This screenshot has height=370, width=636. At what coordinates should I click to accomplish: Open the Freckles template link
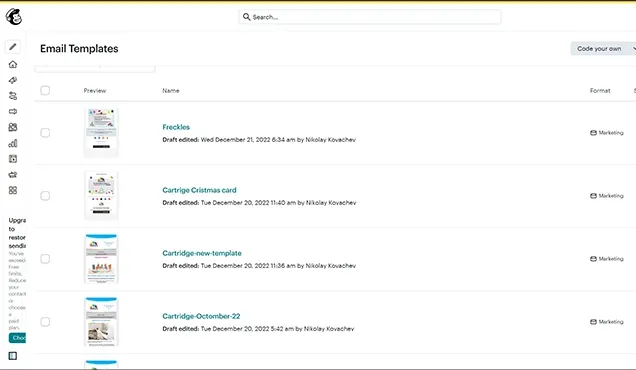pos(176,127)
